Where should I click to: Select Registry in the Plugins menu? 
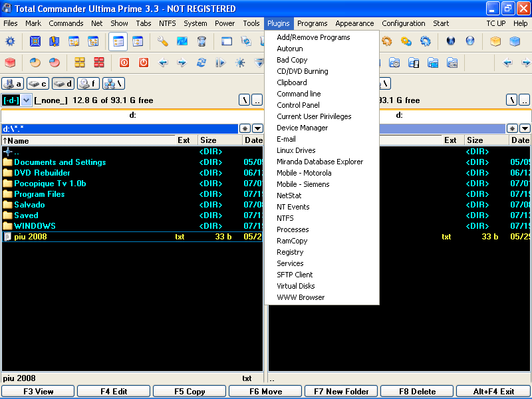tap(290, 252)
